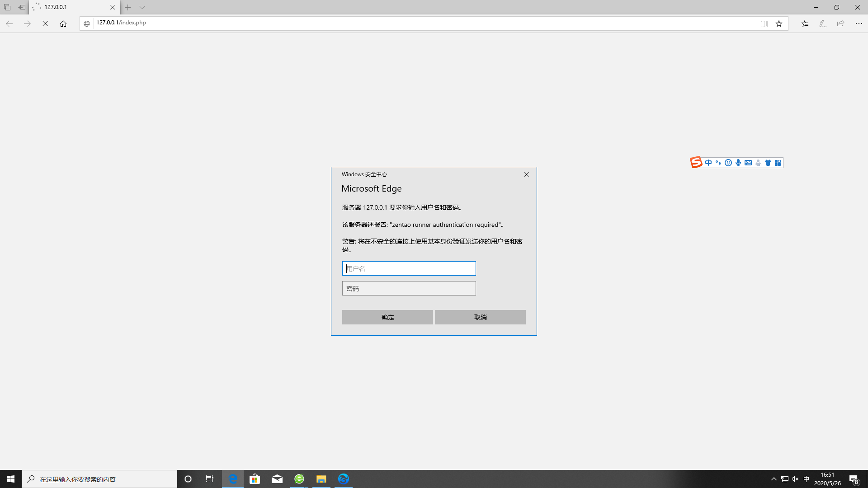Open File Explorer from taskbar
Image resolution: width=868 pixels, height=488 pixels.
coord(321,479)
